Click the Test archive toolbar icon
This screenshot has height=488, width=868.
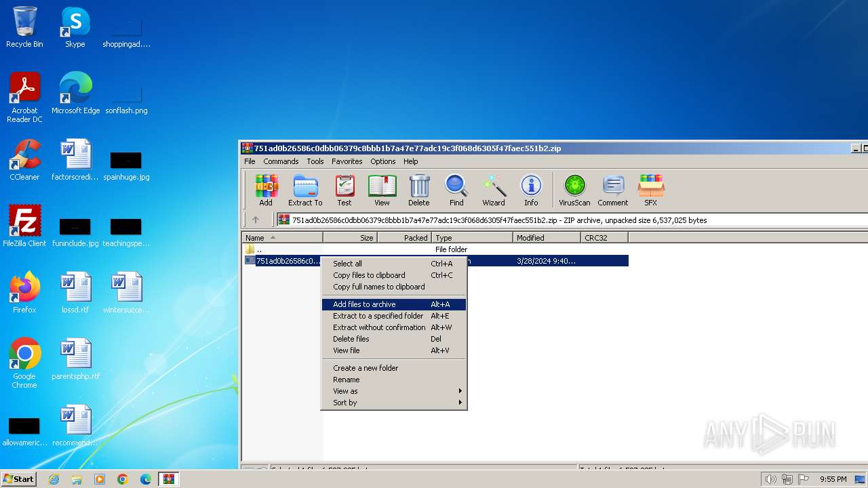pos(344,190)
